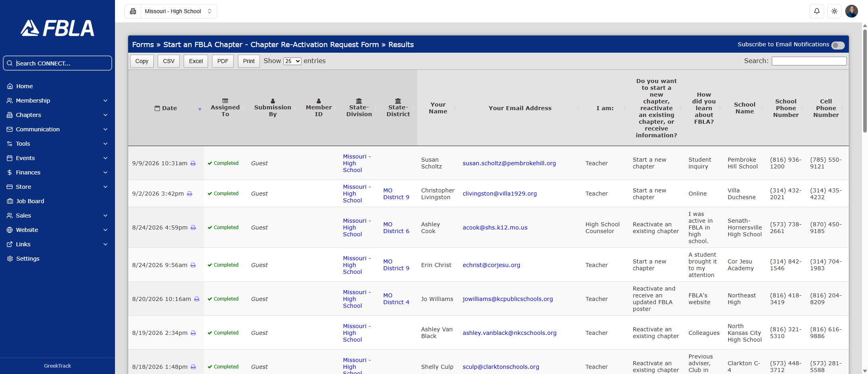The height and width of the screenshot is (374, 868).
Task: Open the Show entries count dropdown
Action: click(292, 61)
